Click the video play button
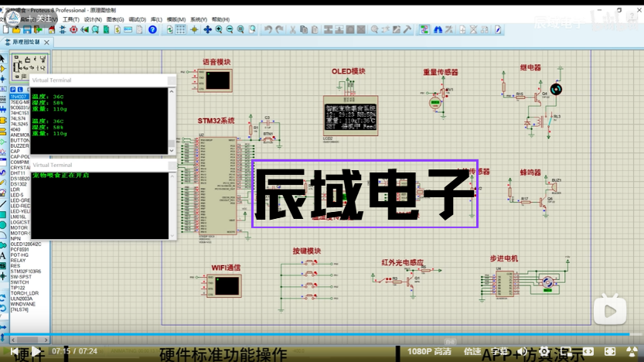Viewport: 644px width, 362px height. tap(36, 352)
